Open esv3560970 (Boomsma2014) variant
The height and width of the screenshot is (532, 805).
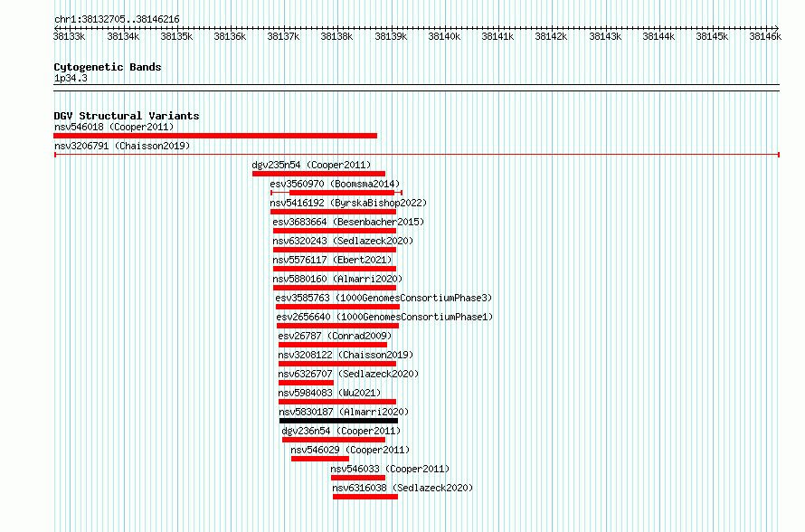coord(335,184)
